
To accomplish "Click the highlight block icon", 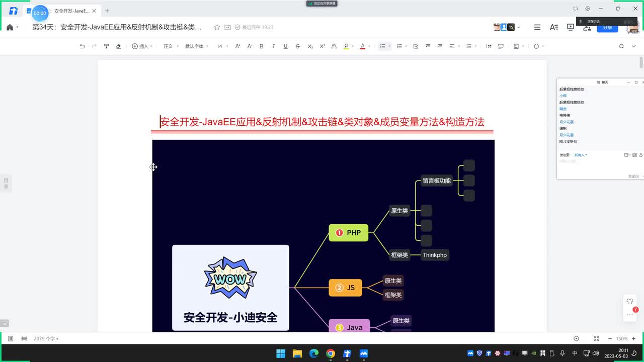I will point(501,46).
